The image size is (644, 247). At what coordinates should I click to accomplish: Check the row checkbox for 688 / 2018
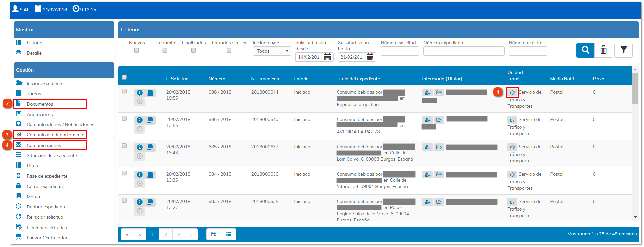[x=124, y=91]
